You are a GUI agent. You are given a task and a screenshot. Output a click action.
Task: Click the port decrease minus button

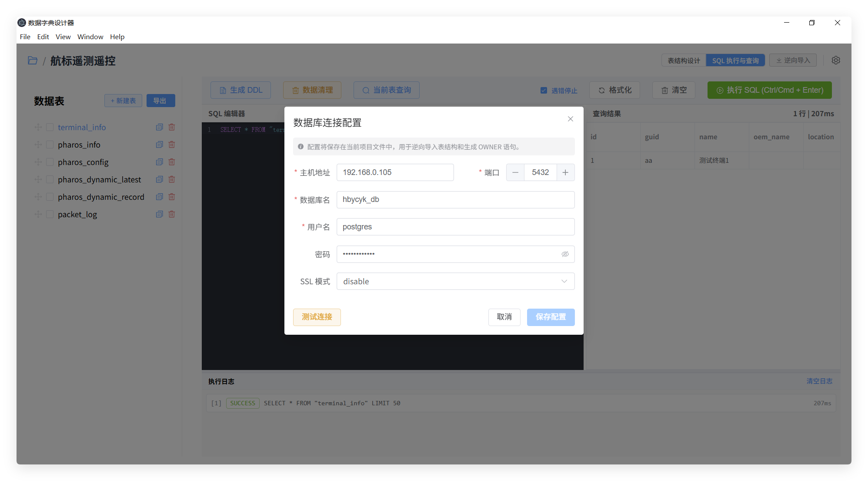click(x=515, y=172)
